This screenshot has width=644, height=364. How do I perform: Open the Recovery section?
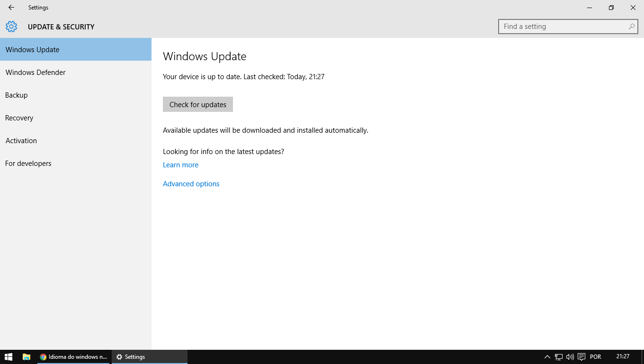76,118
